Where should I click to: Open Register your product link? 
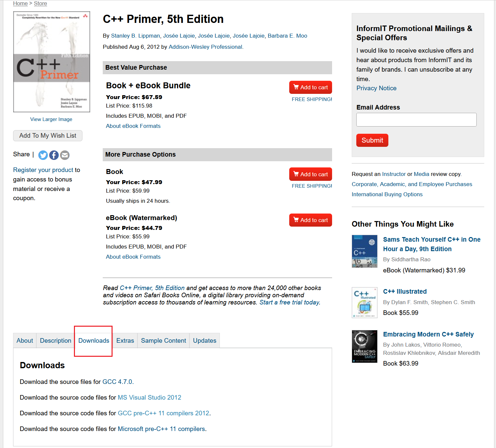[x=43, y=170]
